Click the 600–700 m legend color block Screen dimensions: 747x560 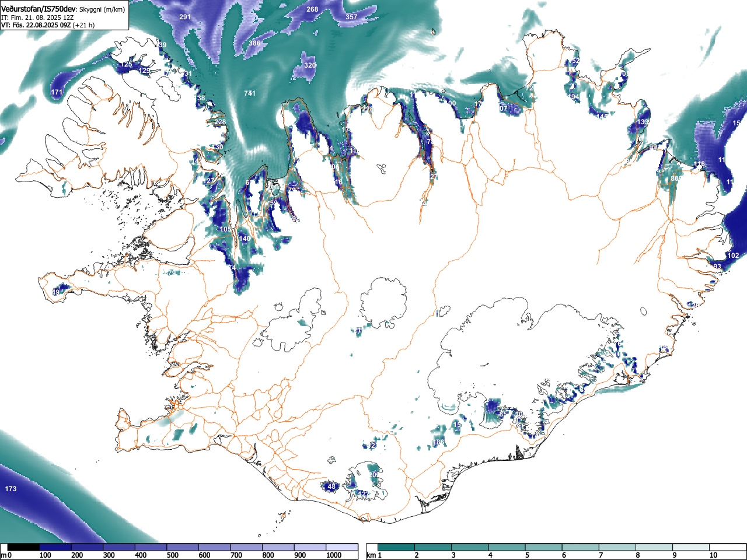[215, 547]
